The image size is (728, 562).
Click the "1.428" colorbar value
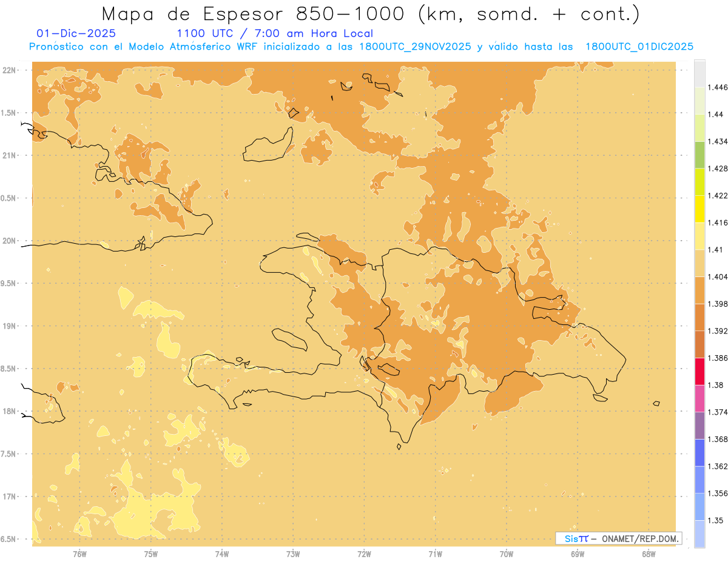tap(718, 169)
